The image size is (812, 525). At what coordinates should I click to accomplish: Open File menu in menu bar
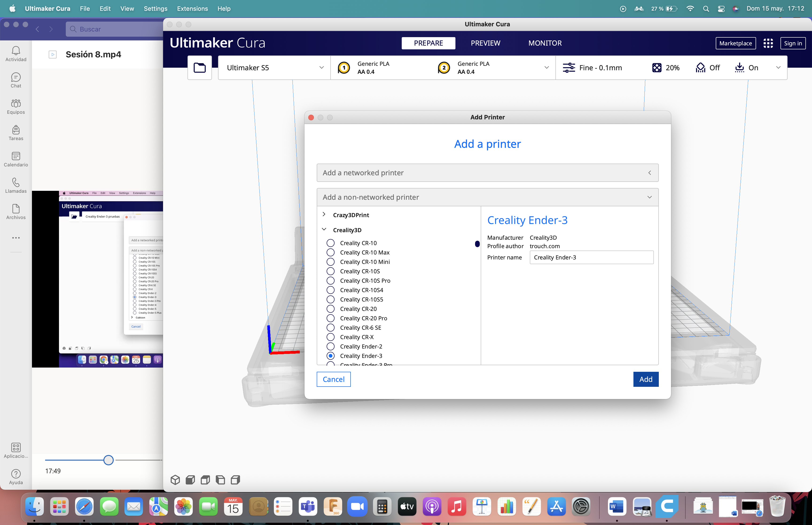tap(85, 8)
